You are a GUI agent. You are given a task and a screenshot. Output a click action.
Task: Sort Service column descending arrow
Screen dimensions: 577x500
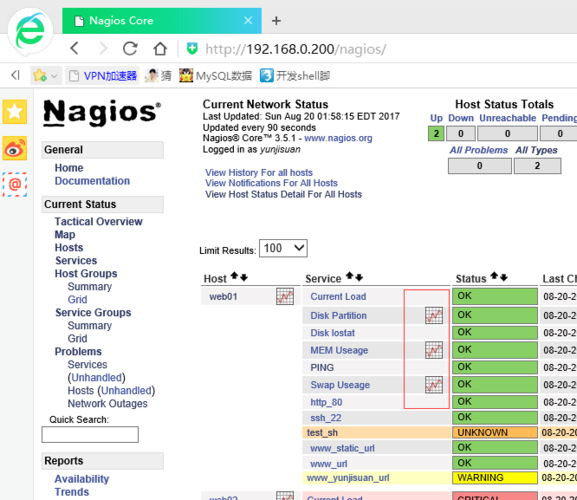[x=359, y=277]
